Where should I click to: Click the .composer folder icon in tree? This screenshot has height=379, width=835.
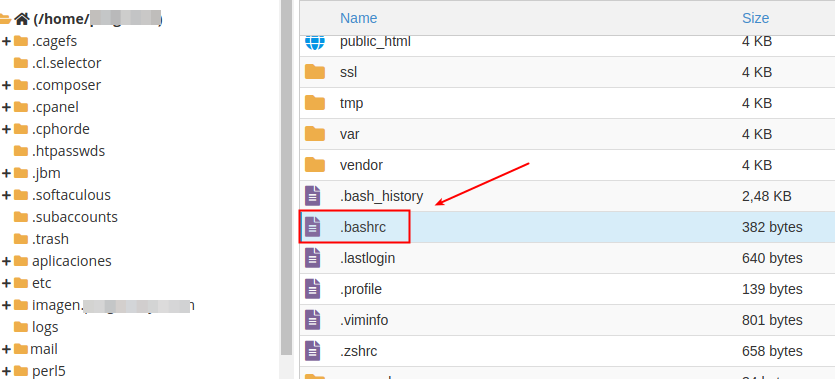(21, 85)
